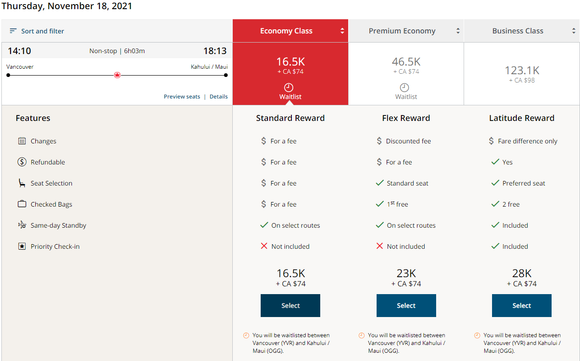
Task: Open the Sort and filter icon
Action: tap(13, 31)
